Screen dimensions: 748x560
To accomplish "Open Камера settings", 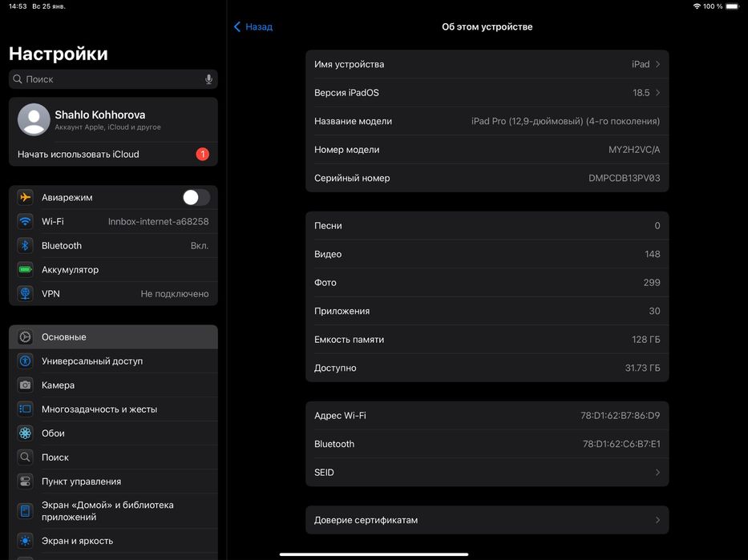I will (113, 385).
